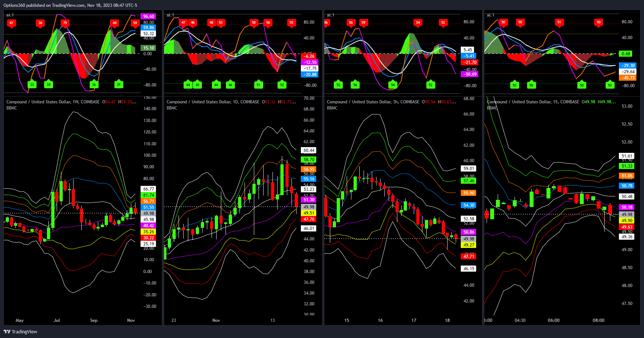Screen dimensions: 644x338
Task: Select the 15-minute chart title 'Compound / United States Dollar, 15'
Action: (522, 102)
